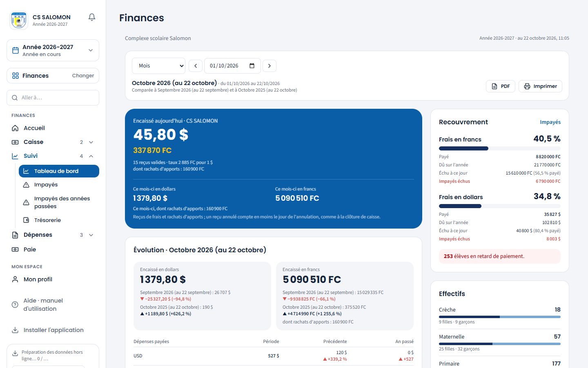588x368 pixels.
Task: Open Accueil in sidebar
Action: [x=53, y=128]
